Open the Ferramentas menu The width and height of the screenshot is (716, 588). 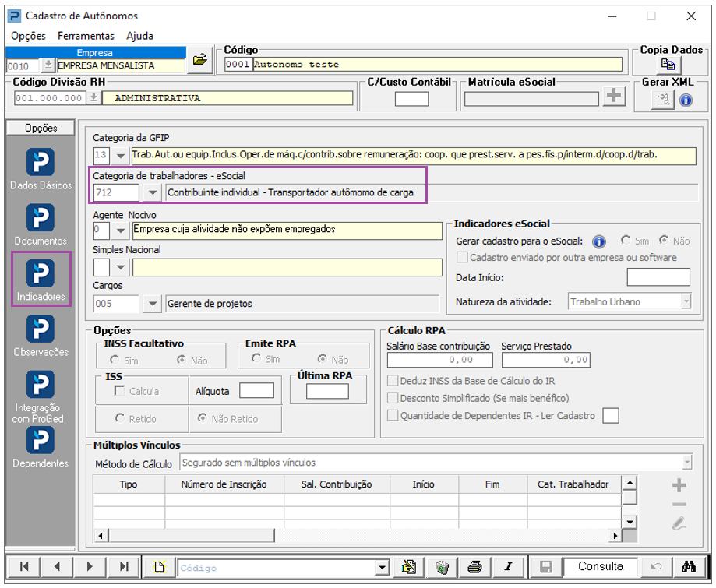(x=86, y=36)
